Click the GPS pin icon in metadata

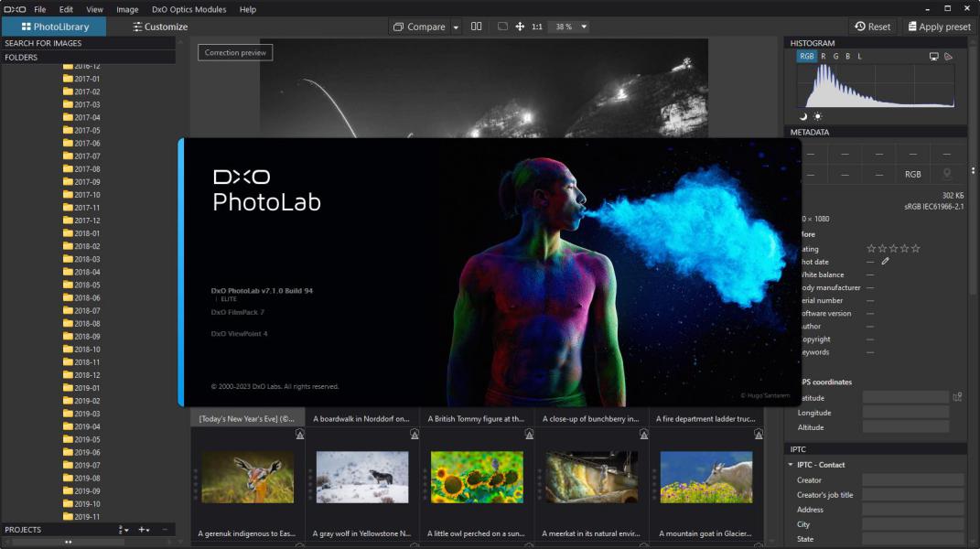pyautogui.click(x=947, y=174)
